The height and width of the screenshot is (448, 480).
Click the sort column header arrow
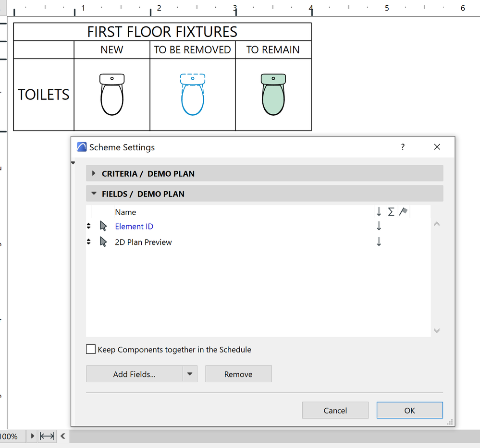(x=379, y=211)
